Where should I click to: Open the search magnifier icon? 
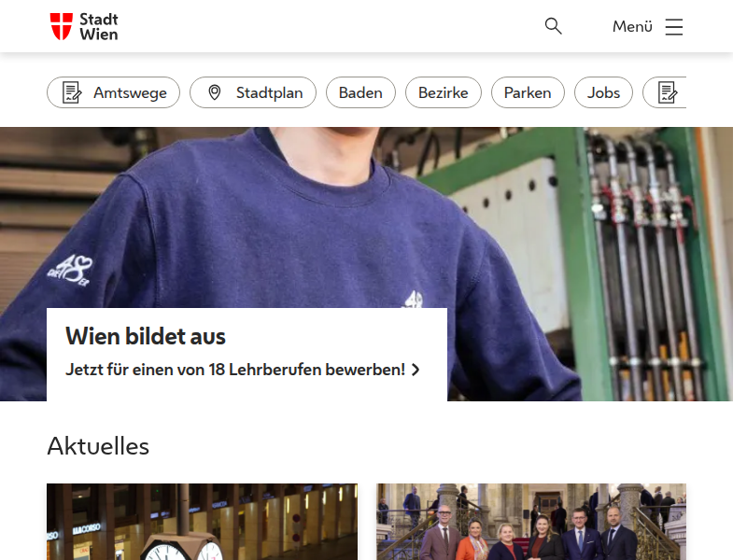point(553,26)
